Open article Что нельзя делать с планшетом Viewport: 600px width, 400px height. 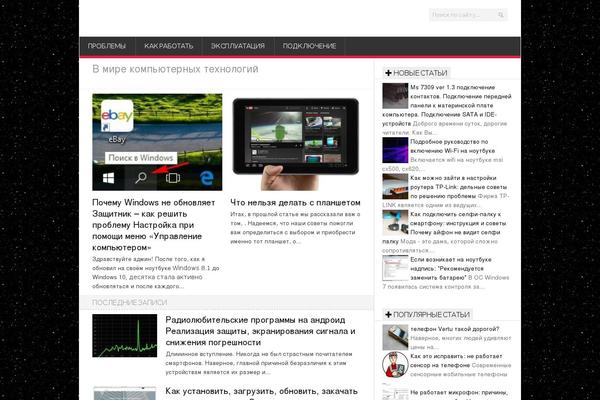(x=295, y=203)
